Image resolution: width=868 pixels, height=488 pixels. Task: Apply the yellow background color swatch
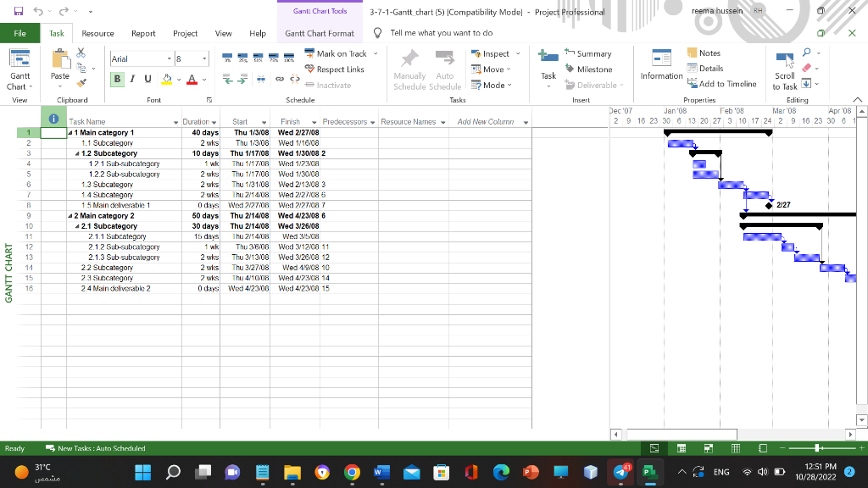(x=167, y=79)
